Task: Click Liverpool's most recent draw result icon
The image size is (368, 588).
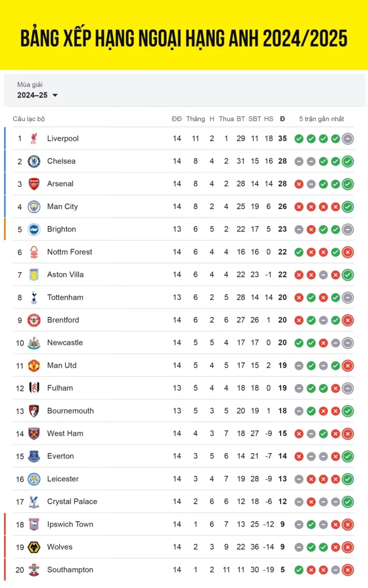Action: [348, 139]
